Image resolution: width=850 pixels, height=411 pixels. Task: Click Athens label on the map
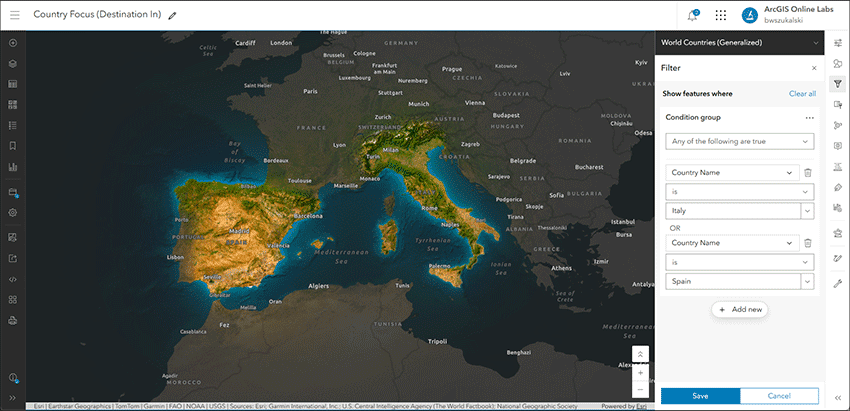click(x=561, y=268)
